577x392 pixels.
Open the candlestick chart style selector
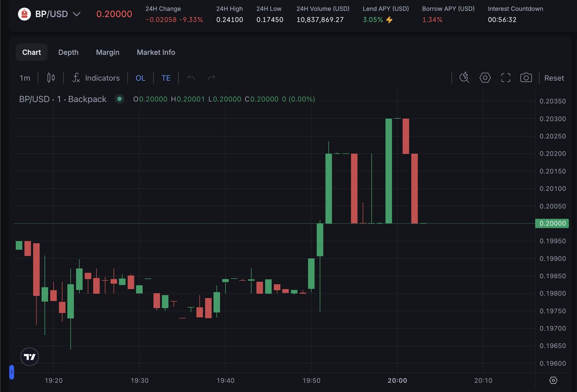pos(51,78)
